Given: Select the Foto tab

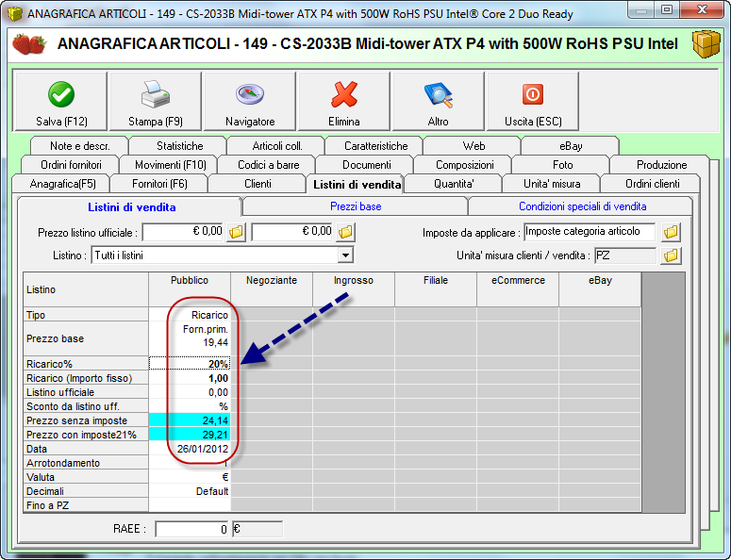Looking at the screenshot, I should tap(563, 165).
